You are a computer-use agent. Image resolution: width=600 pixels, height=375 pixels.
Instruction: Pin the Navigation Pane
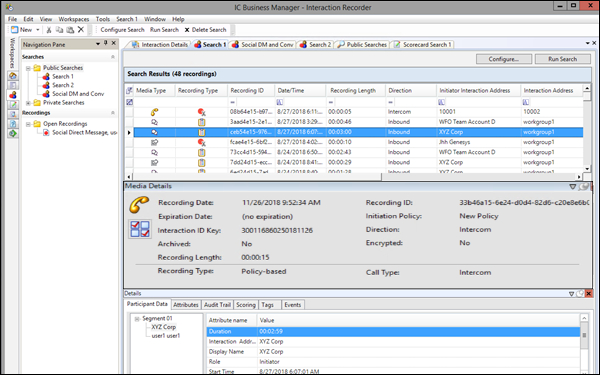click(106, 43)
